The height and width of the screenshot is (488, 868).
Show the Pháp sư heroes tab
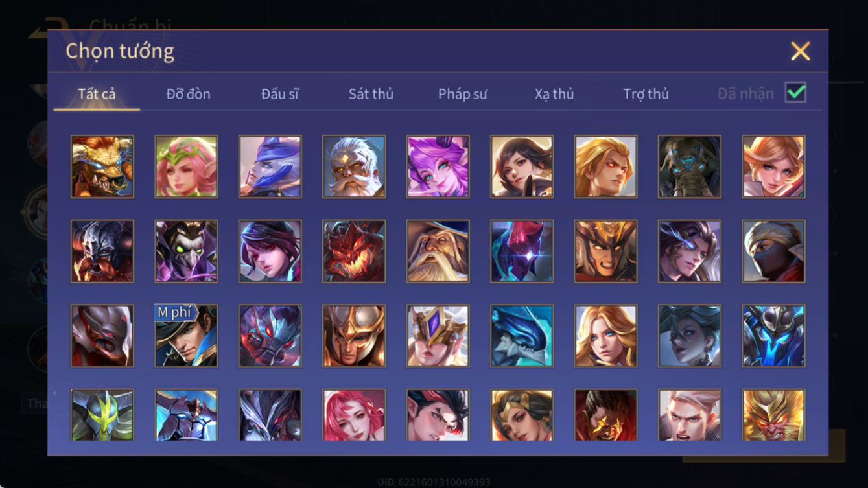(462, 94)
